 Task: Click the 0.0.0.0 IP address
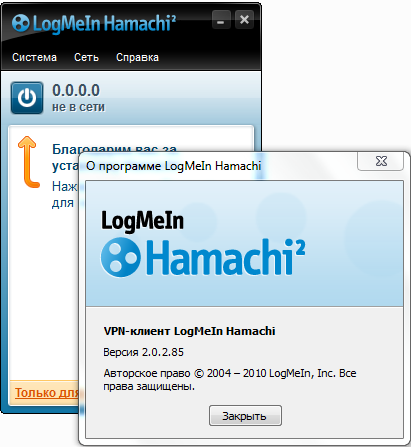[x=76, y=90]
